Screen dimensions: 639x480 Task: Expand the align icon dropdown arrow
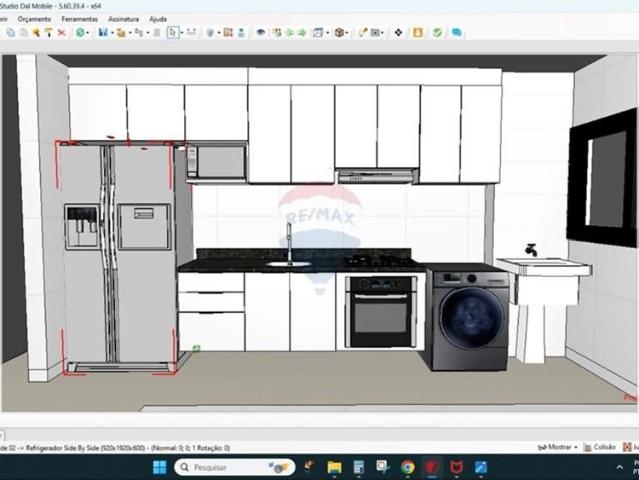tap(148, 33)
